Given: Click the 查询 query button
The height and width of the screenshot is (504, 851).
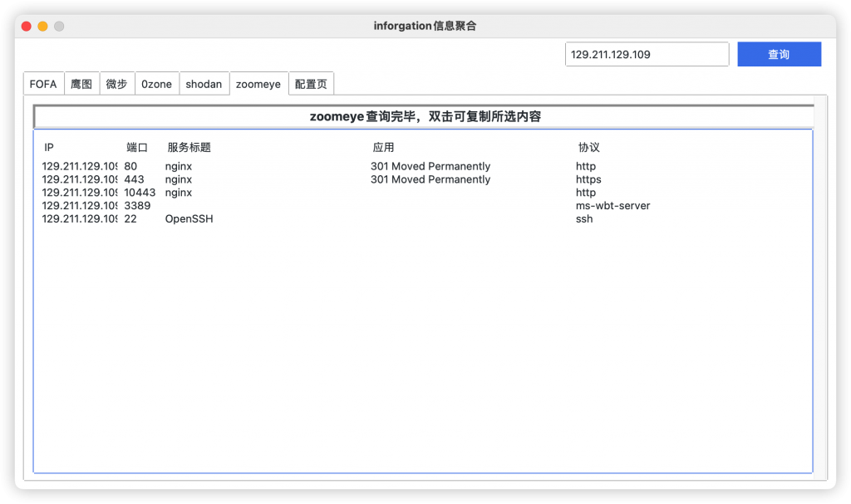Looking at the screenshot, I should 778,53.
